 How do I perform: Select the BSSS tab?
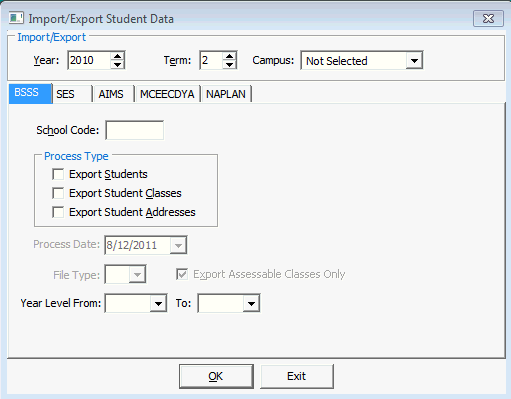pyautogui.click(x=30, y=93)
